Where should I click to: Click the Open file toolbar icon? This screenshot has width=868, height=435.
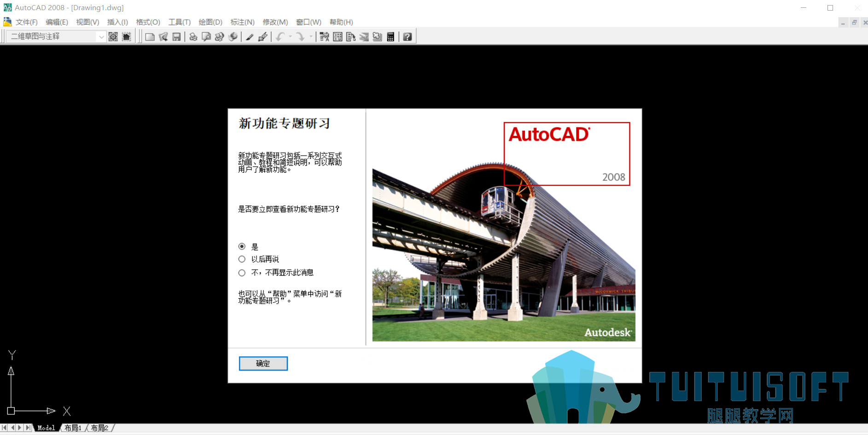[x=163, y=37]
